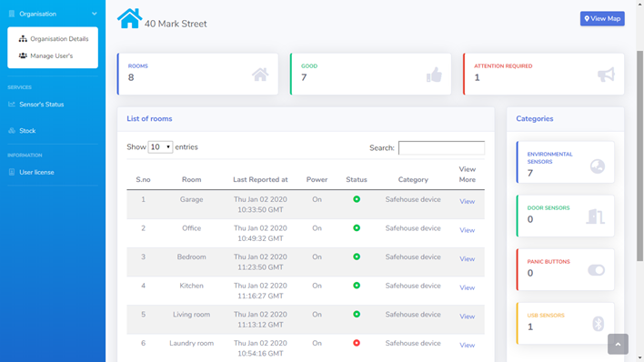644x362 pixels.
Task: Click the Stock cubes icon
Action: (12, 131)
